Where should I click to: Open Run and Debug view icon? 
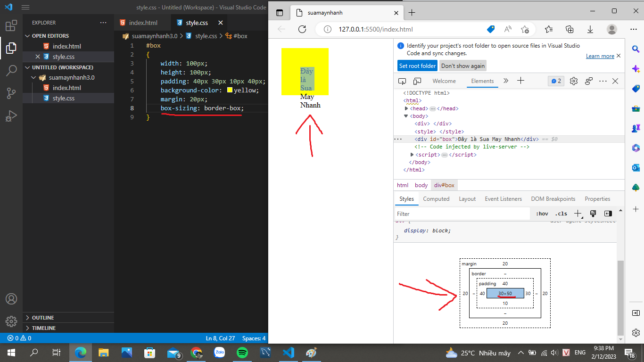[11, 116]
